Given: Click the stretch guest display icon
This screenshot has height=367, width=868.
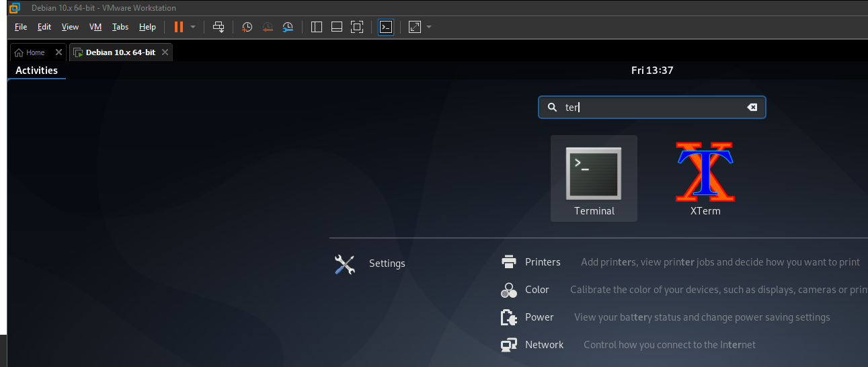Looking at the screenshot, I should point(415,27).
